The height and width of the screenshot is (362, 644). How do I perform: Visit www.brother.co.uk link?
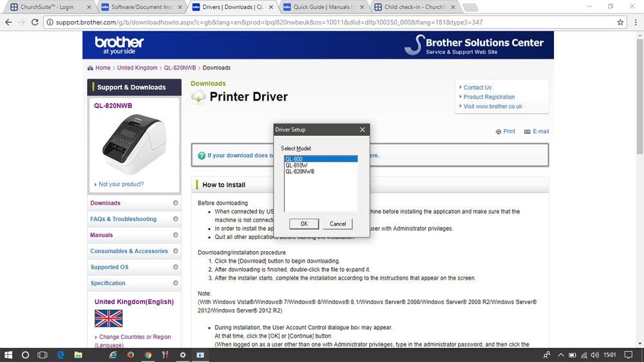493,106
